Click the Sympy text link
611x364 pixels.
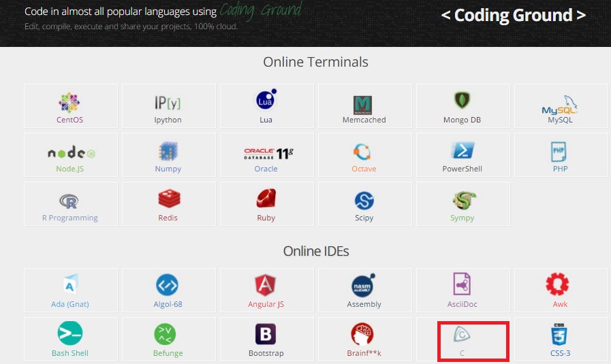click(x=462, y=218)
